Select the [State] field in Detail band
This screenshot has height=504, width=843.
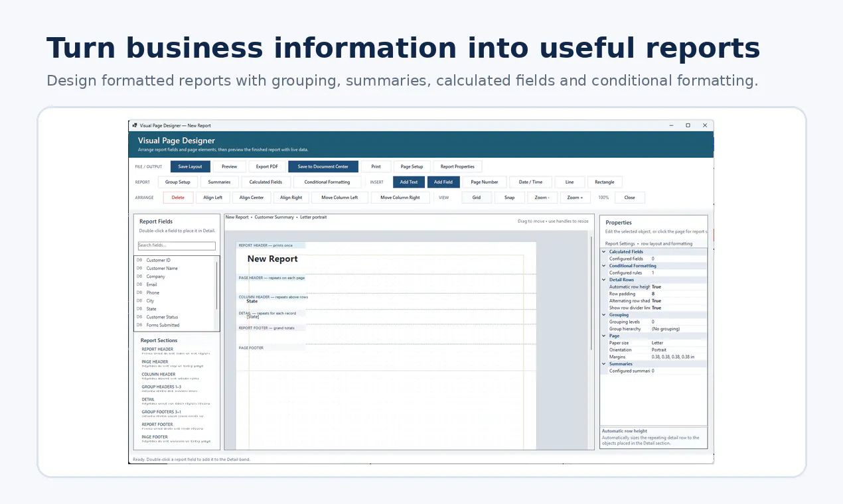[x=253, y=317]
